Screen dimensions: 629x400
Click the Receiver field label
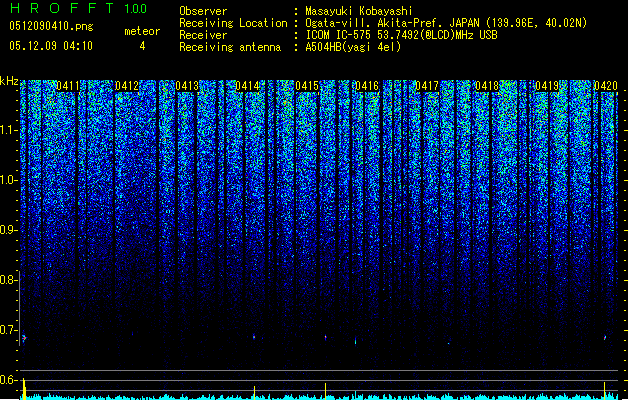[203, 35]
